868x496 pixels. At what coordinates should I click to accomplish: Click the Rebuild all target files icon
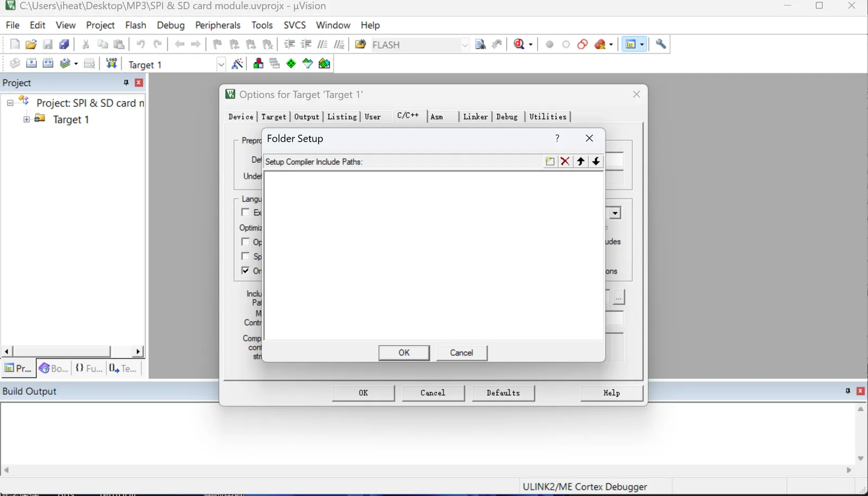[x=48, y=63]
